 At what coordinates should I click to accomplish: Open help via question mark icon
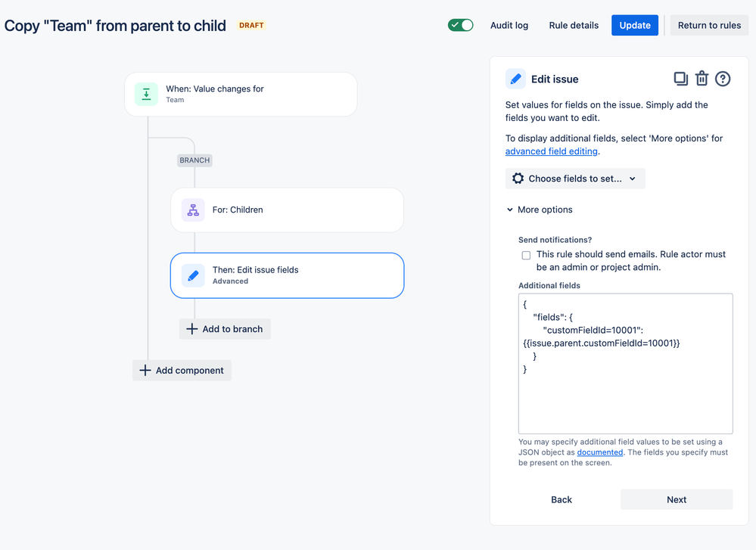722,79
